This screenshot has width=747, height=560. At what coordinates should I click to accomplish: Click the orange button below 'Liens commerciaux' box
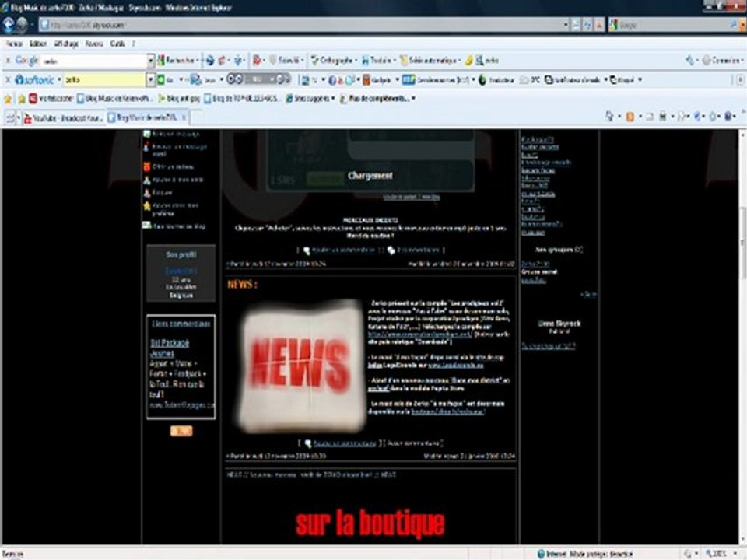(x=181, y=431)
